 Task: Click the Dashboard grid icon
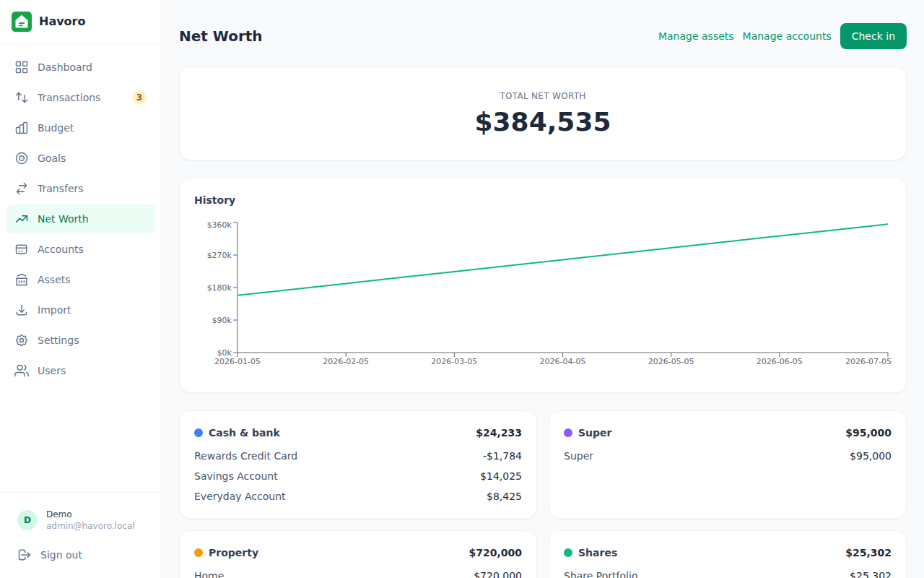[x=22, y=67]
